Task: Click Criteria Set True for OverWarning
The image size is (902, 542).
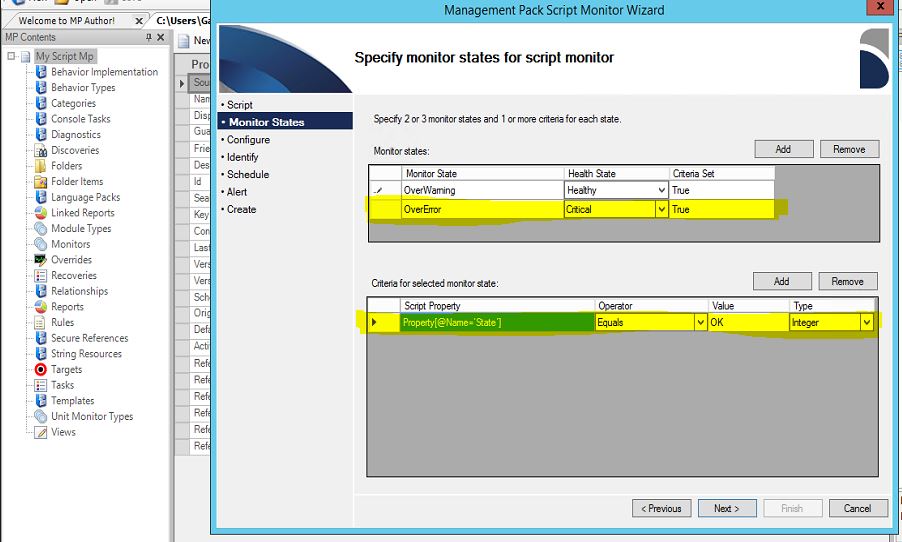Action: pyautogui.click(x=721, y=190)
